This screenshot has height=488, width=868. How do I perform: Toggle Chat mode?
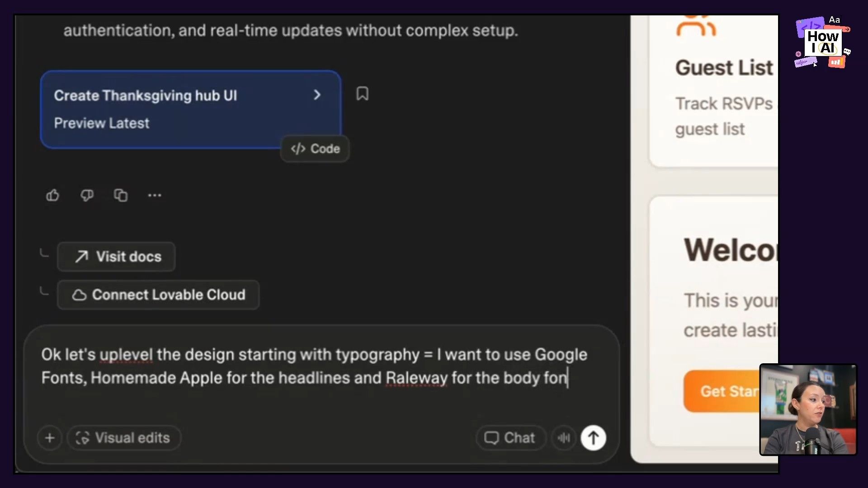click(x=510, y=438)
